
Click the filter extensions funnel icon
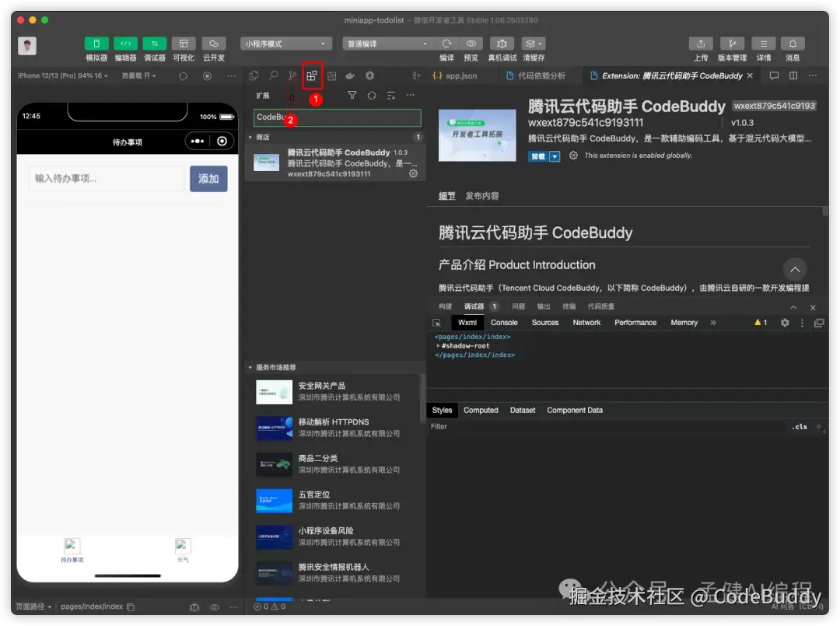pos(352,96)
